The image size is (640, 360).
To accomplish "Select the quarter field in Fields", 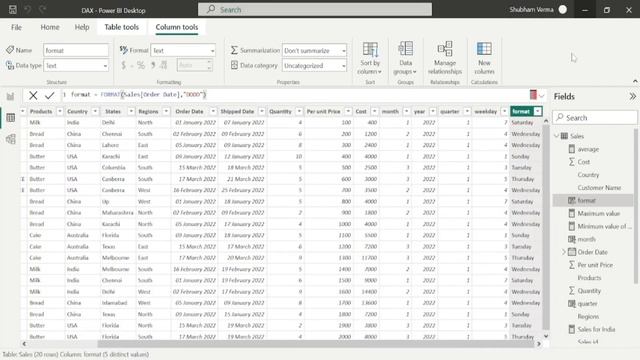I will [x=587, y=304].
